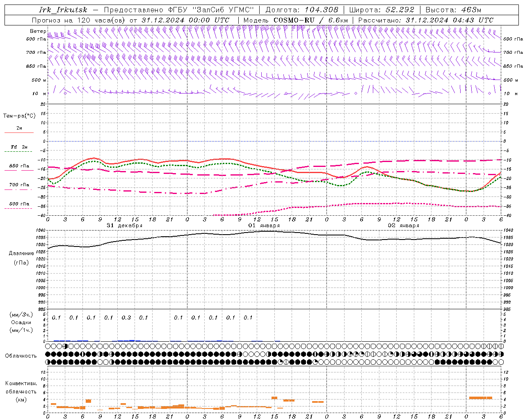Click the Давление panel label
525x420 pixels.
21,253
